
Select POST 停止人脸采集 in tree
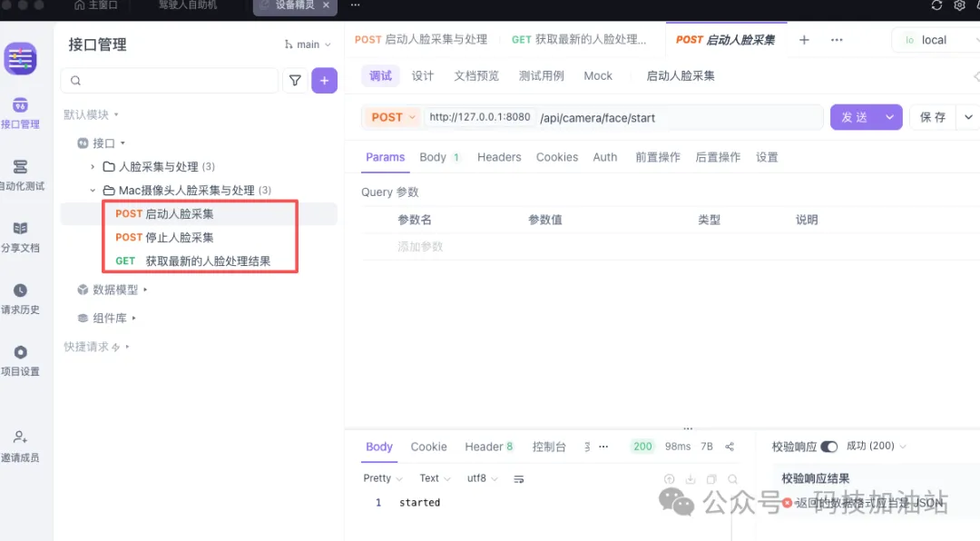[x=164, y=238]
